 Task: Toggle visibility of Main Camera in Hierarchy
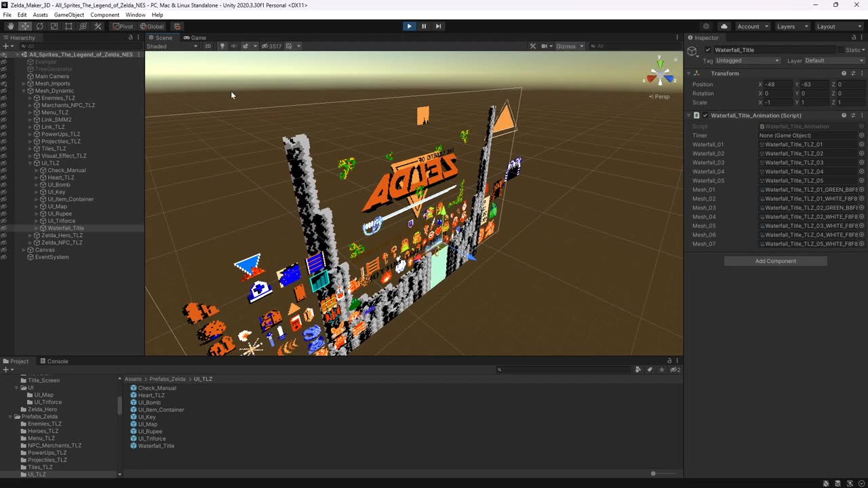pyautogui.click(x=4, y=77)
